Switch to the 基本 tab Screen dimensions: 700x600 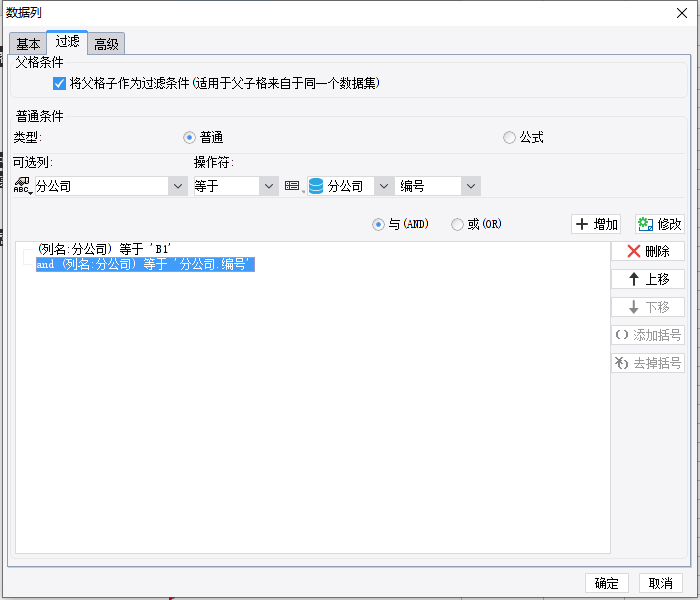[28, 44]
